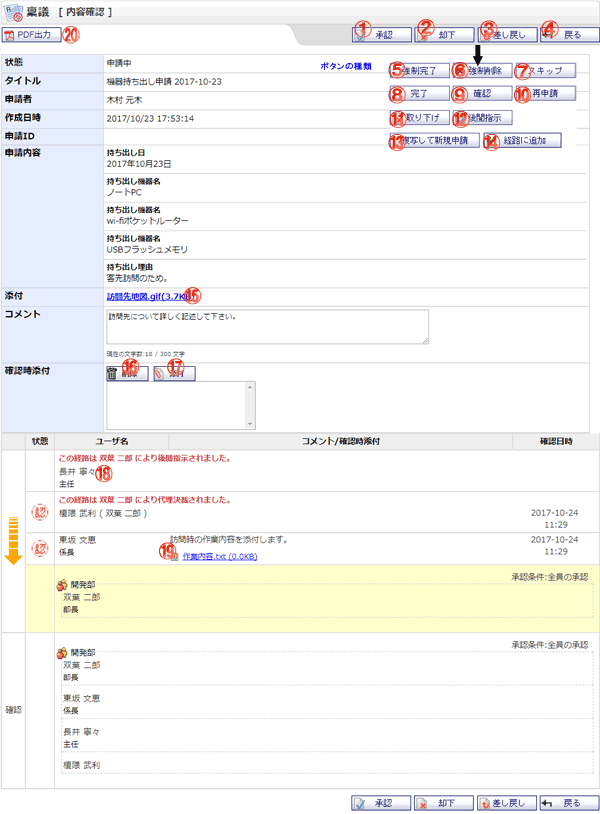The height and width of the screenshot is (814, 600).
Task: Click the 後閲指示 button
Action: (482, 118)
